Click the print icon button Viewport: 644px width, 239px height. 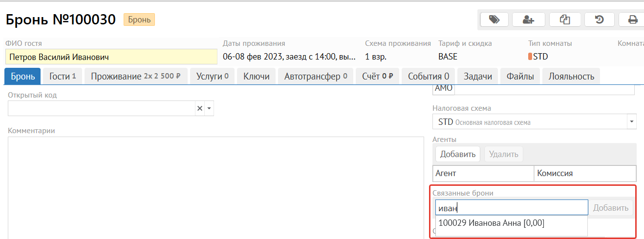632,20
